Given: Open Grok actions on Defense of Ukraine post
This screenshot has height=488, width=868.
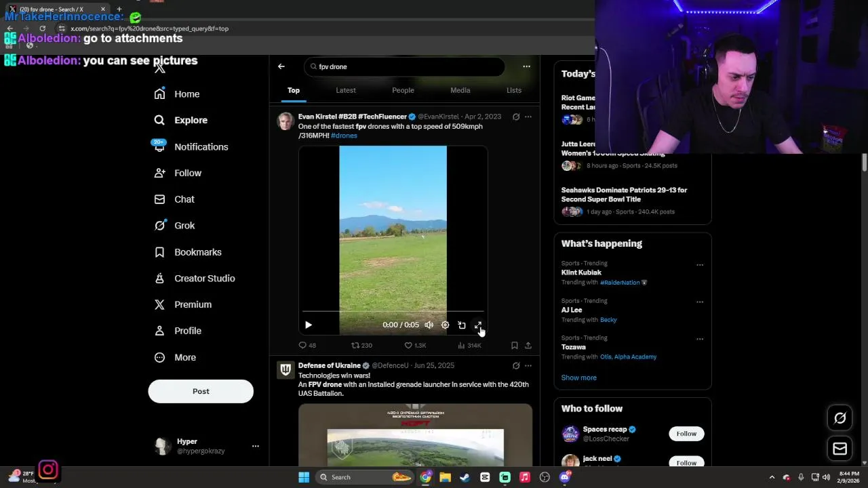Looking at the screenshot, I should point(516,365).
